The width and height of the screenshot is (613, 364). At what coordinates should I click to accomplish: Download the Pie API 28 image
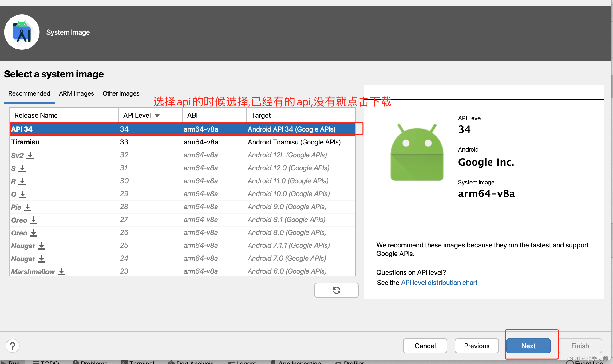(x=28, y=207)
